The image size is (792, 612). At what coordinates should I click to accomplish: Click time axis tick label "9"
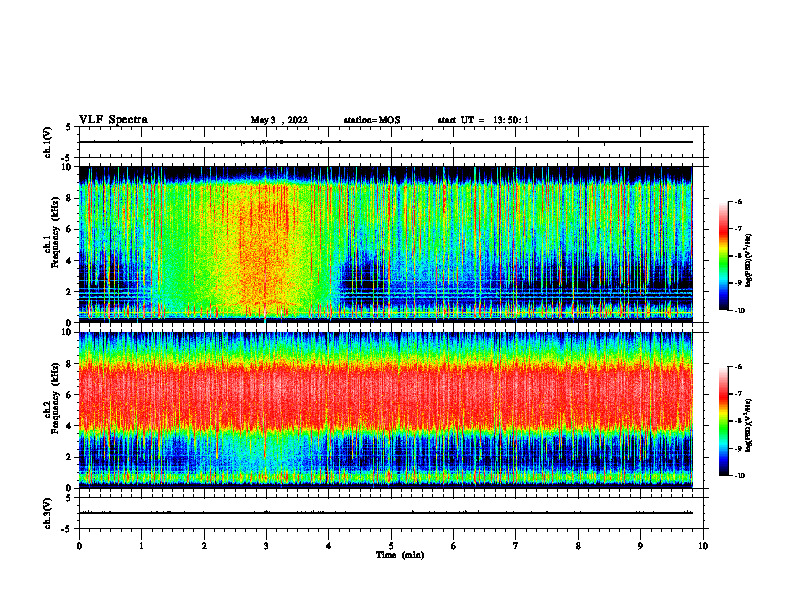(x=640, y=546)
